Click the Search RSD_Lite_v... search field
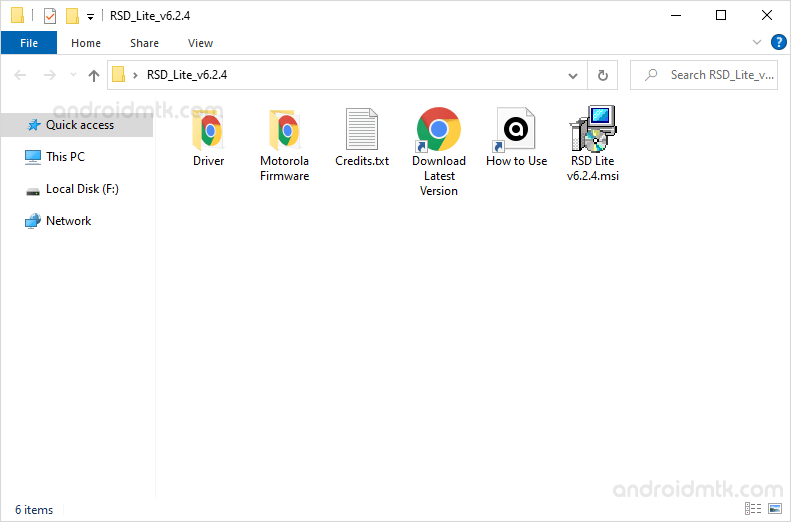The height and width of the screenshot is (522, 791). pyautogui.click(x=704, y=75)
